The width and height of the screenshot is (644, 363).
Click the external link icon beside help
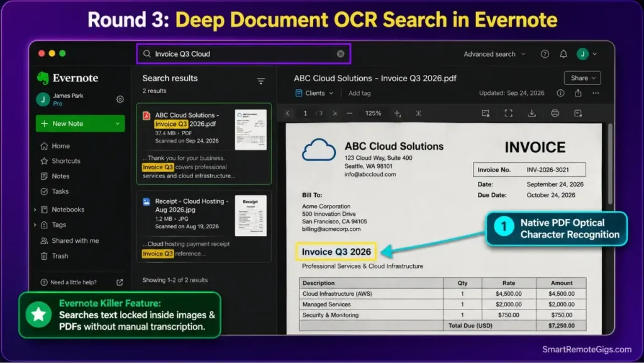point(119,282)
